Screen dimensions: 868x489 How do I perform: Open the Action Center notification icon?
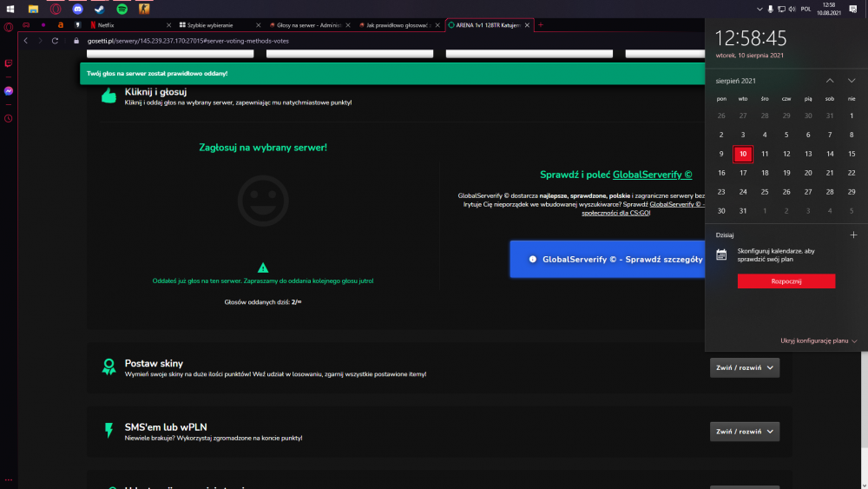pos(853,9)
